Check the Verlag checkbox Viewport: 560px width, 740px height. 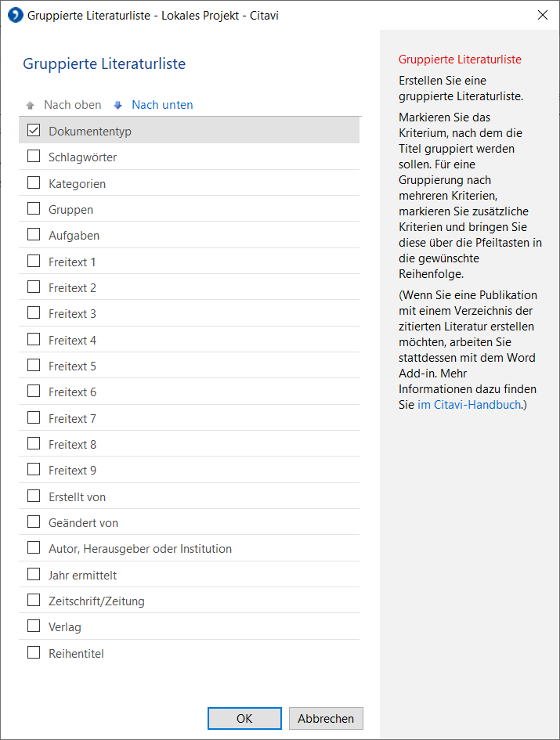point(34,626)
